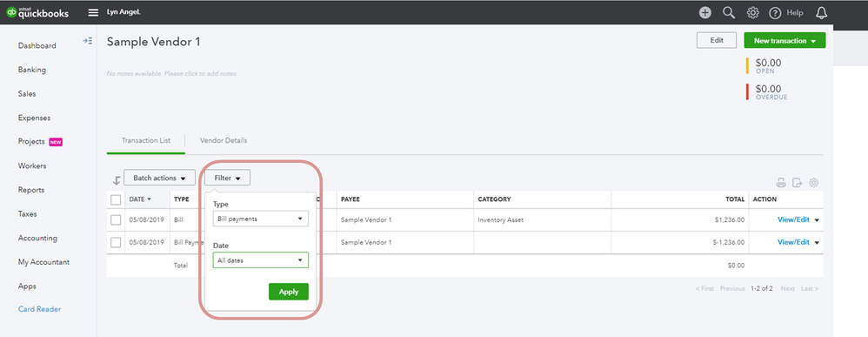Open the settings gear in header

click(x=753, y=13)
